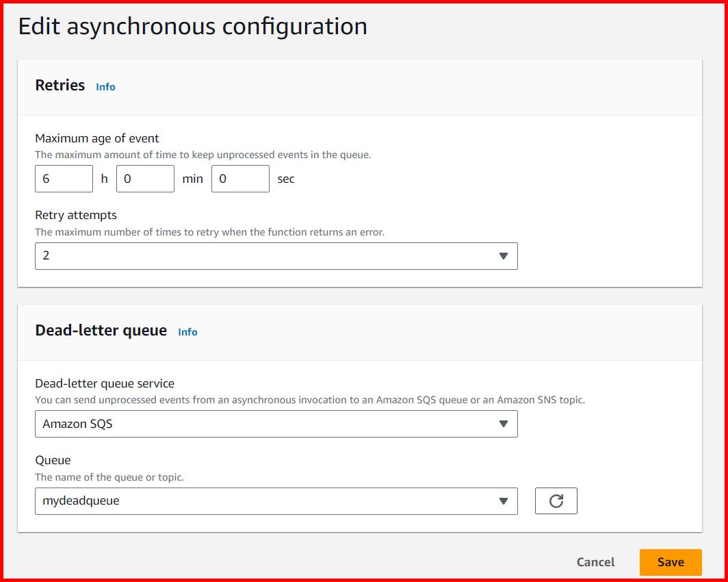
Task: Click the Cancel button
Action: [x=595, y=562]
